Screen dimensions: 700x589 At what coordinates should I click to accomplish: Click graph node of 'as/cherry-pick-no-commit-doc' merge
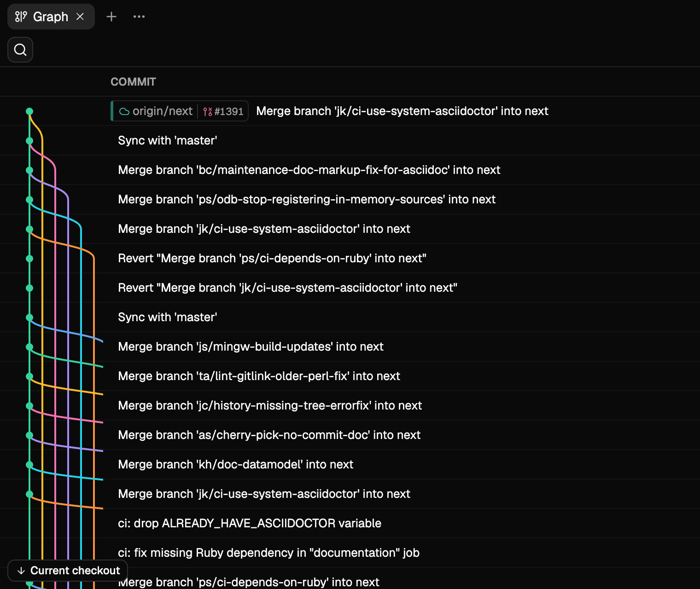tap(29, 435)
